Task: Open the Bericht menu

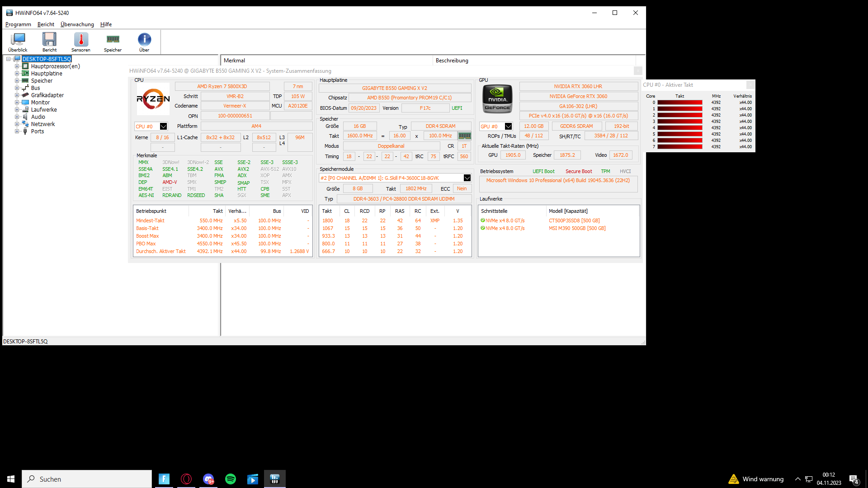Action: [46, 24]
